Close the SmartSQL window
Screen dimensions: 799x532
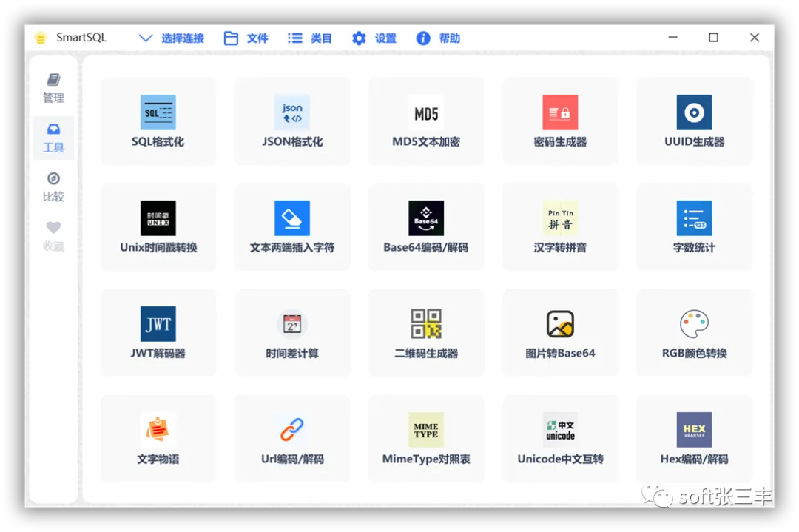tap(755, 37)
